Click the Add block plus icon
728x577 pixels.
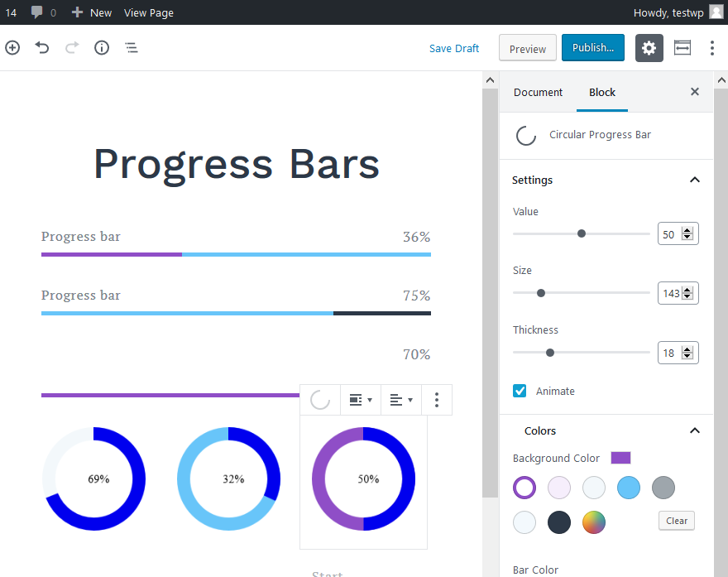point(12,48)
